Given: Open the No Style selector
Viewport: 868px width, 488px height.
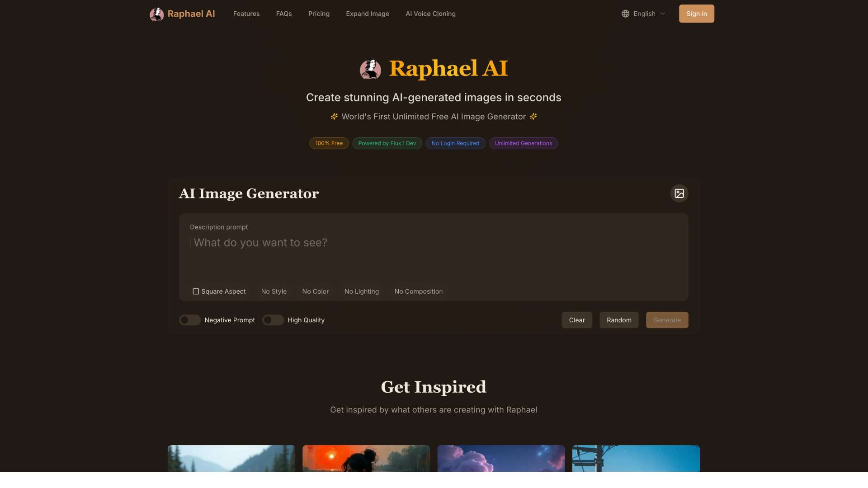Looking at the screenshot, I should click(x=274, y=291).
